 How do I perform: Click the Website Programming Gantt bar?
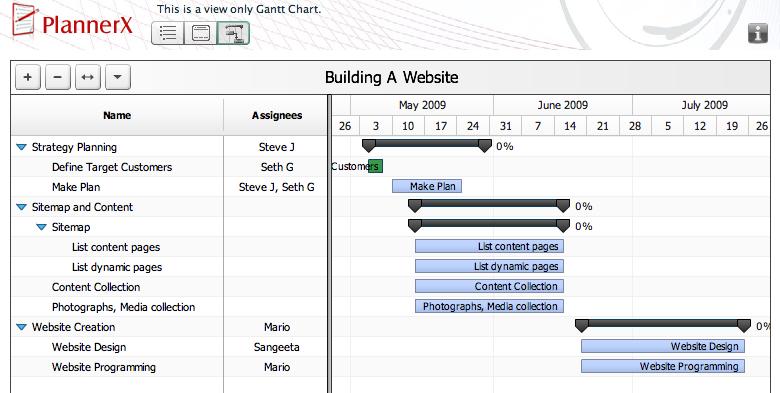pyautogui.click(x=663, y=366)
